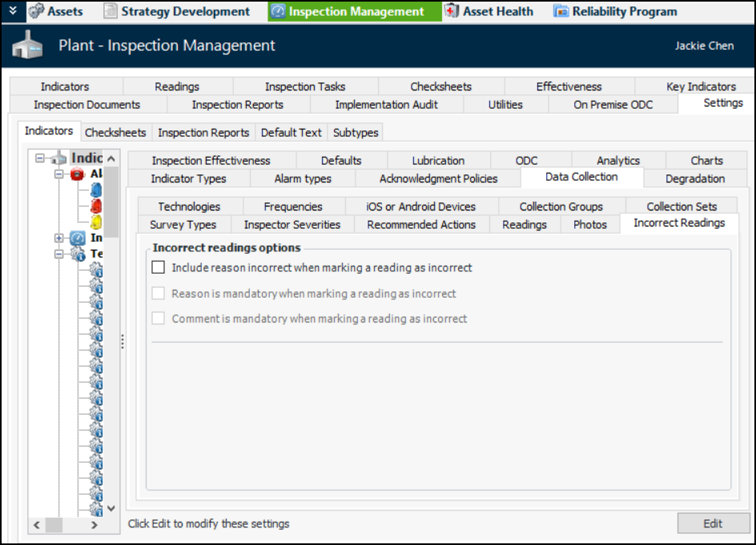The image size is (756, 545).
Task: Open iOS or Android Devices tab
Action: [420, 206]
